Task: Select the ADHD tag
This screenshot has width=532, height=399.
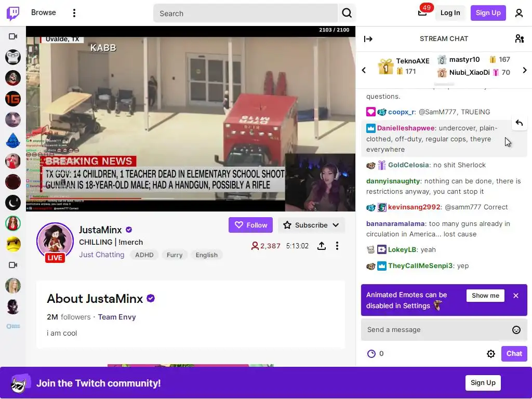Action: 144,255
